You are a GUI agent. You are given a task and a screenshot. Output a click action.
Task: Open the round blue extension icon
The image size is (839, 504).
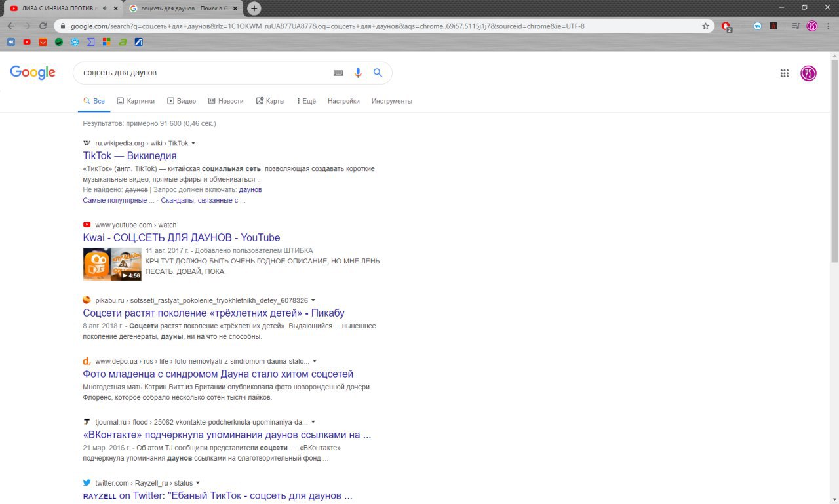coord(758,26)
